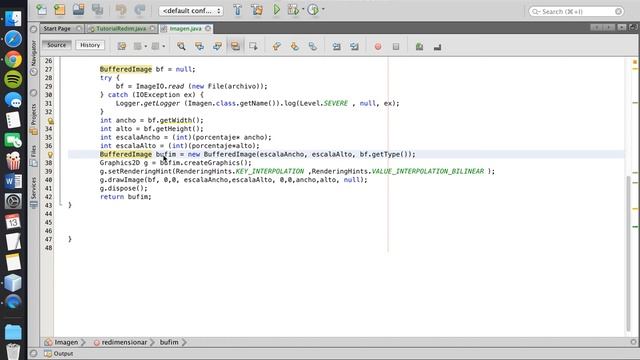Open the minimized Services panel
640x360 pixels.
pos(33,193)
